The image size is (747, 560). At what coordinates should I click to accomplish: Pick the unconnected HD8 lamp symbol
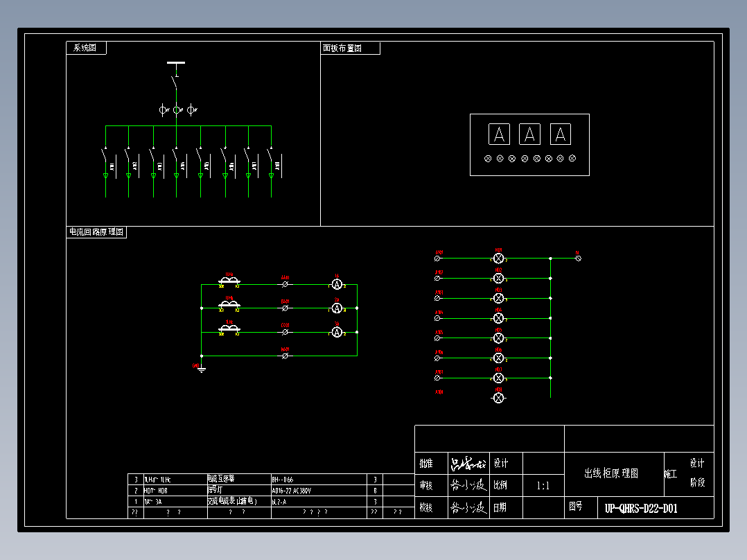pos(498,398)
